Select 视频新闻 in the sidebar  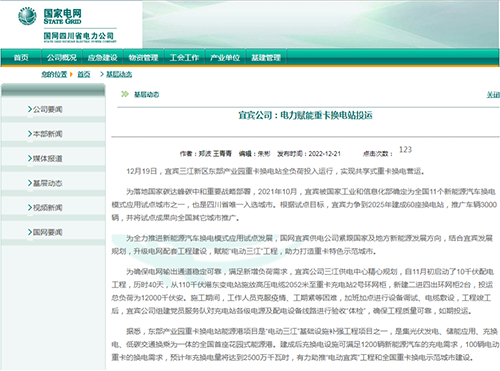pos(47,208)
